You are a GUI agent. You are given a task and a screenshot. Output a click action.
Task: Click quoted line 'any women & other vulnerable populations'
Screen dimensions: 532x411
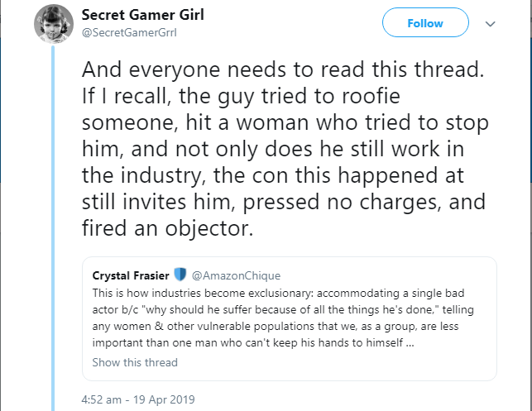pyautogui.click(x=276, y=326)
